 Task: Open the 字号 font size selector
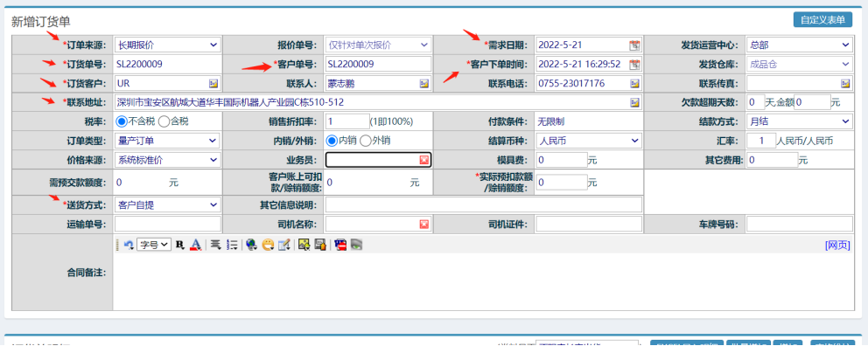(155, 245)
